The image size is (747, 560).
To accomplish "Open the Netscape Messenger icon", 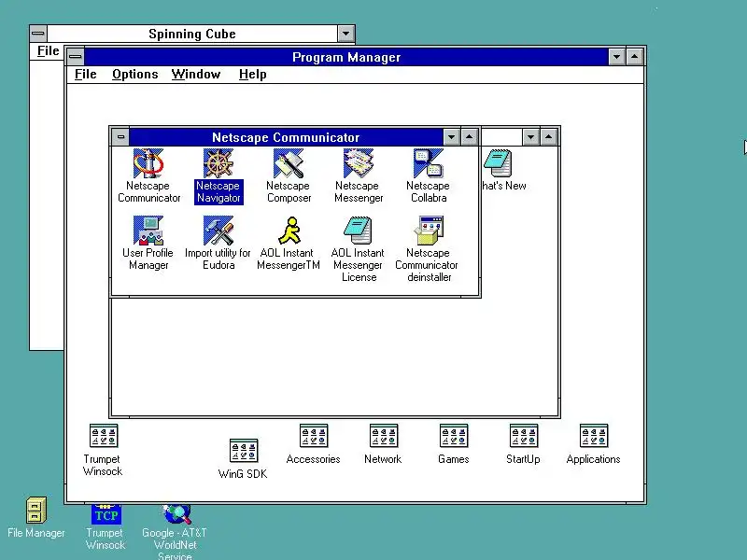I will point(359,163).
